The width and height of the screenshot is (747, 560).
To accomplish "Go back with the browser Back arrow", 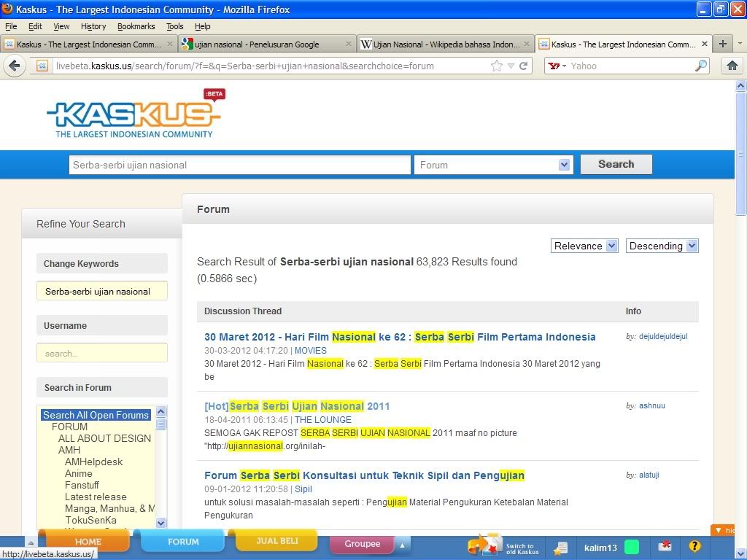I will [15, 66].
